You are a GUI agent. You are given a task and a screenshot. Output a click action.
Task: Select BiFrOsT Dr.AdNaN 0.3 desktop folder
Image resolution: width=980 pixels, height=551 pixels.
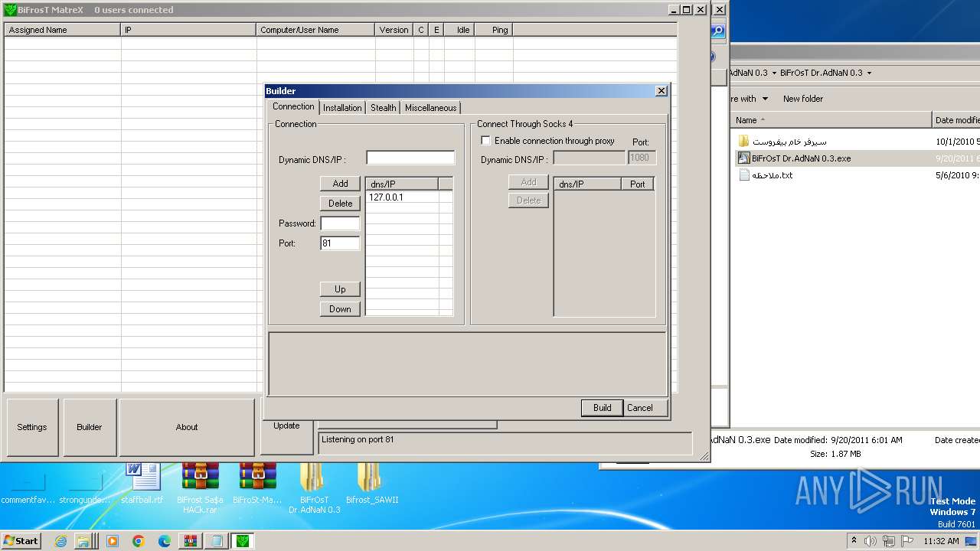[314, 488]
